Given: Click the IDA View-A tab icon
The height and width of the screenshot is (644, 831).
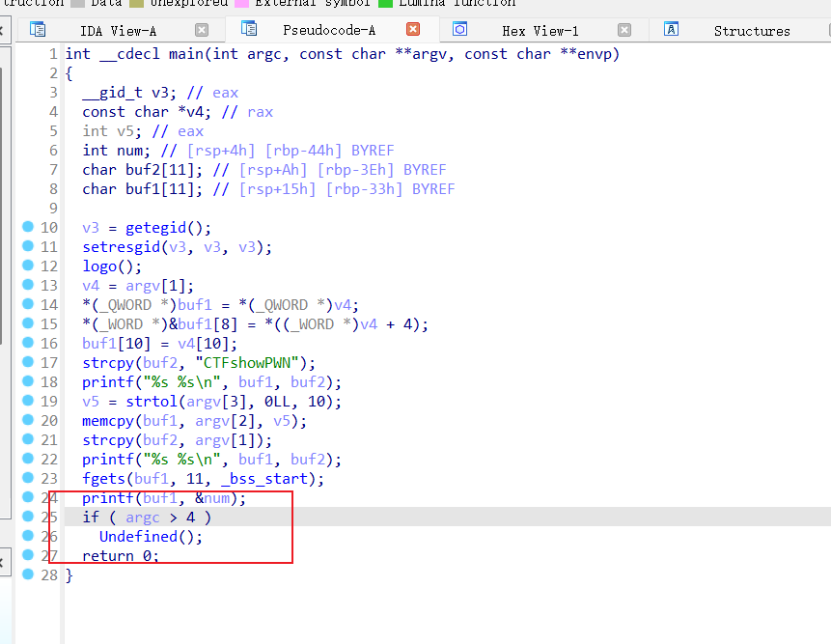Looking at the screenshot, I should pyautogui.click(x=39, y=30).
